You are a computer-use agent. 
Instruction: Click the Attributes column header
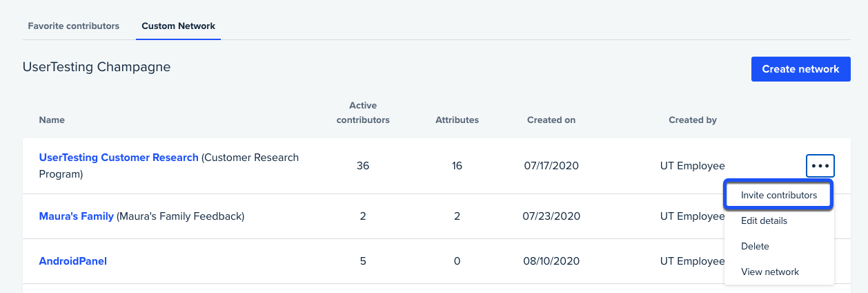tap(457, 120)
